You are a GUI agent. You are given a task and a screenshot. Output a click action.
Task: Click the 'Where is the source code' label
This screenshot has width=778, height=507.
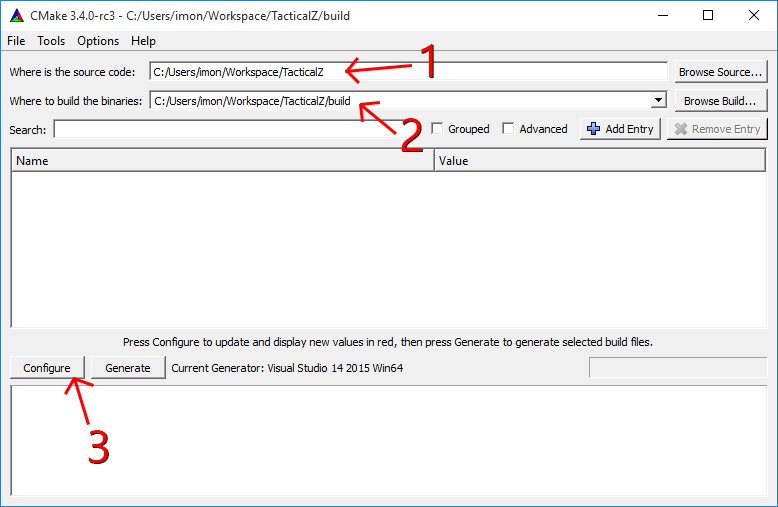click(x=72, y=72)
